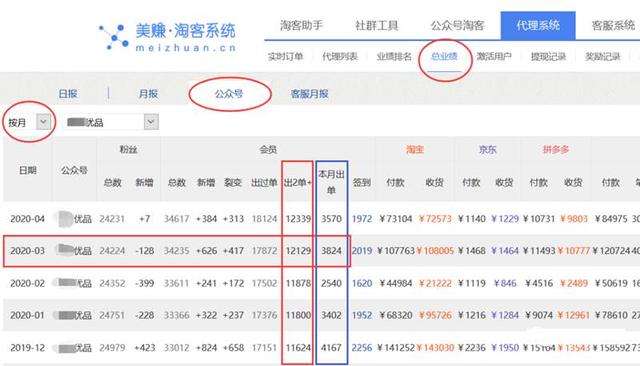Click the ¥9803 Pinduoduo received value

pos(573,219)
